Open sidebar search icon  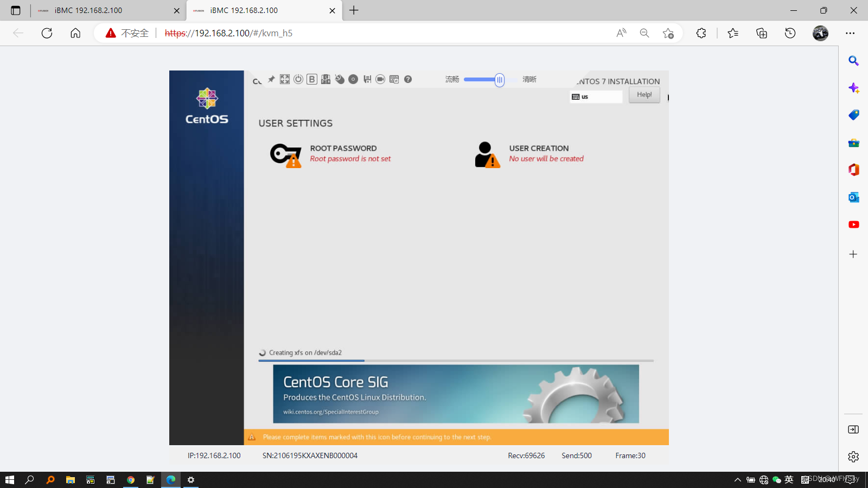pyautogui.click(x=853, y=61)
